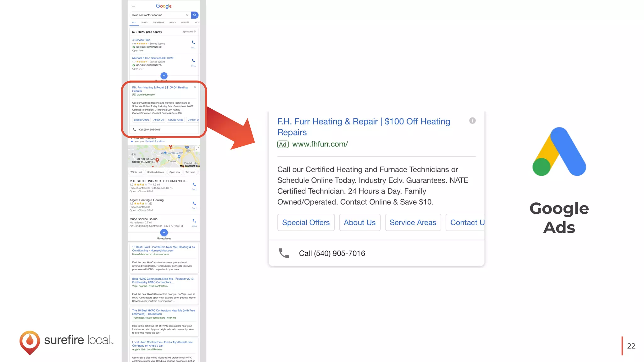Click the Surefire Local flame logo
The width and height of the screenshot is (644, 362).
(x=30, y=343)
